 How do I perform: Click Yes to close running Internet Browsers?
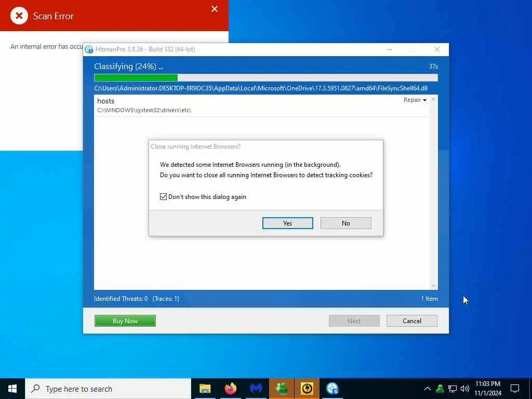click(x=288, y=223)
